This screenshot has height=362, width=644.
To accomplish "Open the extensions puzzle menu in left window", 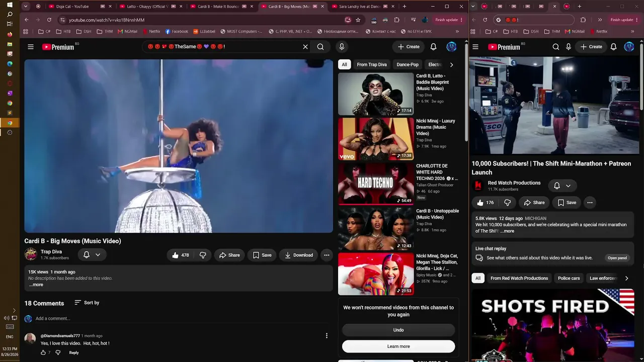I will tap(397, 20).
